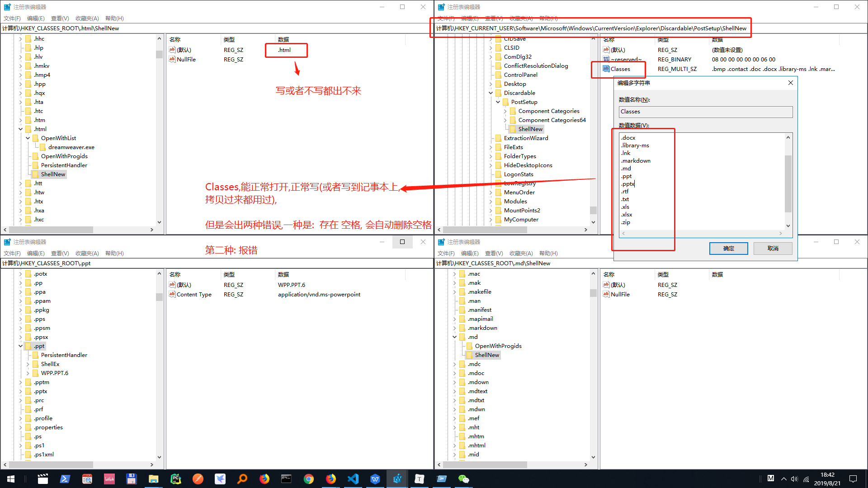The image size is (868, 488).
Task: Open PyCharm from the taskbar
Action: point(175,479)
